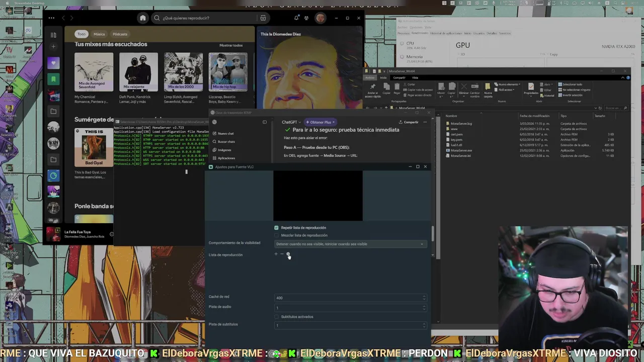Open Spotify friends activity icon
Screen dimensions: 644x362
(306, 18)
